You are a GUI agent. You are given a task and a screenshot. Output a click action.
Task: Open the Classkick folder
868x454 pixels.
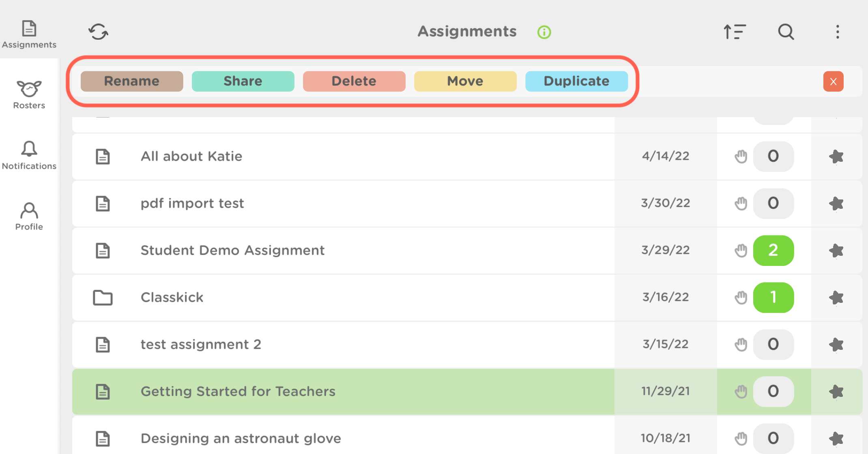pos(172,297)
